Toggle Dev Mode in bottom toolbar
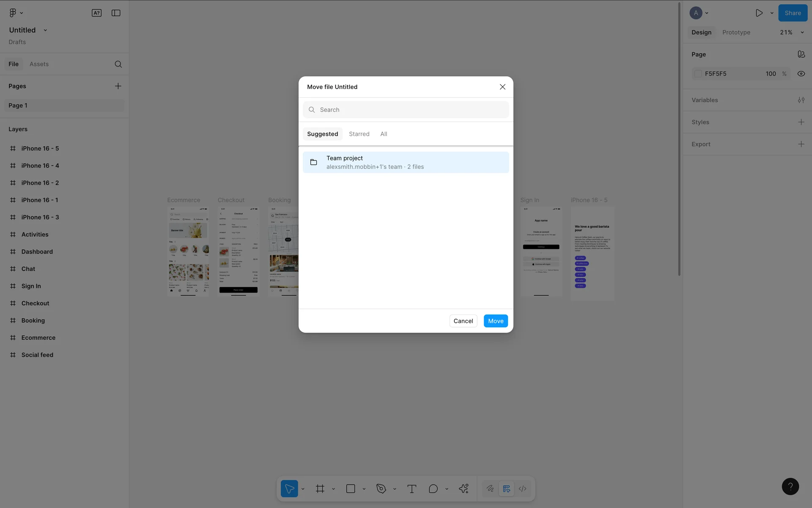Screen dimensions: 812x508 pos(523,489)
